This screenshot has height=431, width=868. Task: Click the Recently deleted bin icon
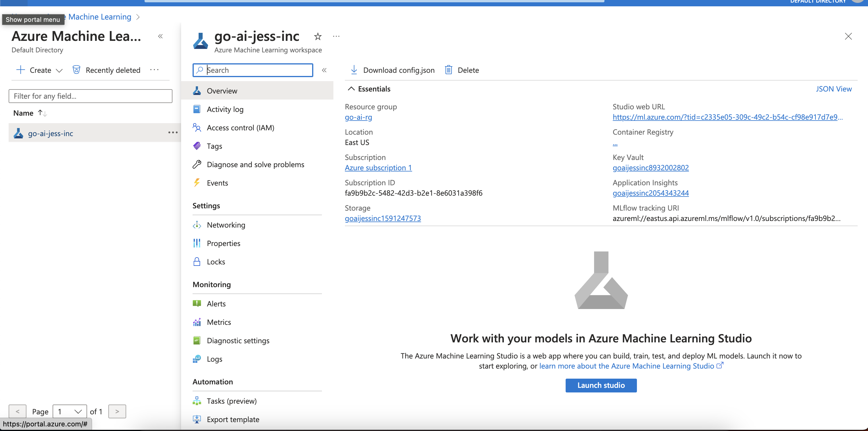coord(76,70)
